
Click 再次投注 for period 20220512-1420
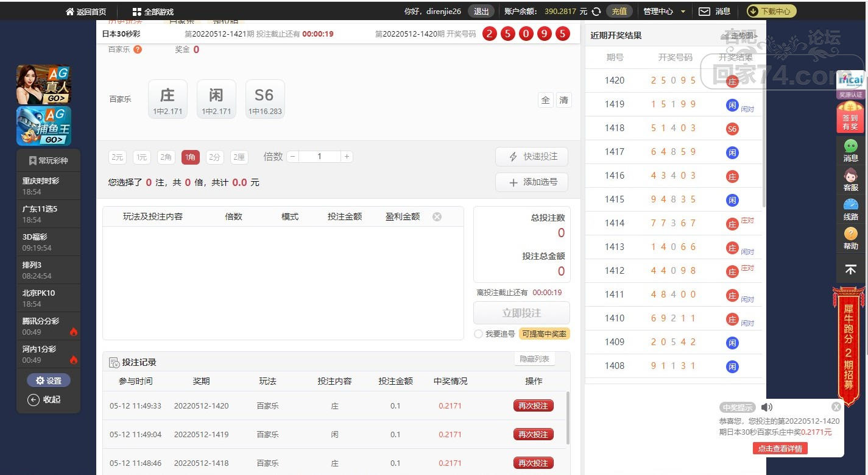[533, 405]
